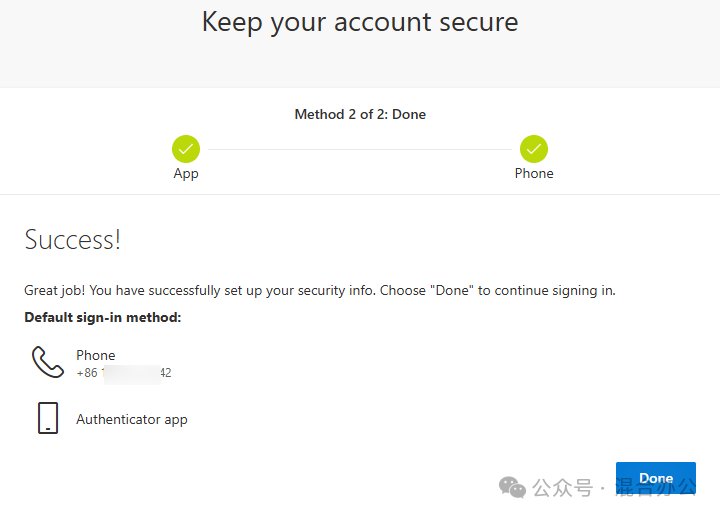
Task: Click the Authenticator app method label
Action: (132, 419)
